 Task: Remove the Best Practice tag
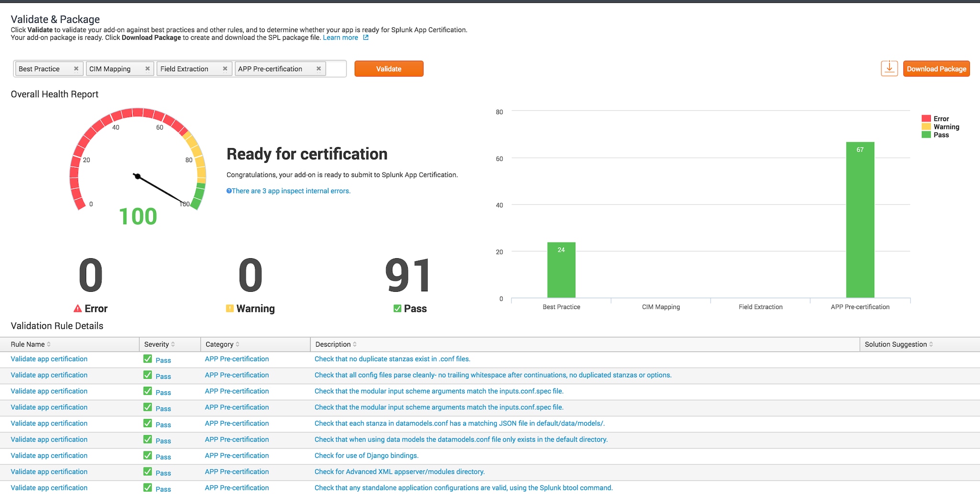click(x=76, y=69)
